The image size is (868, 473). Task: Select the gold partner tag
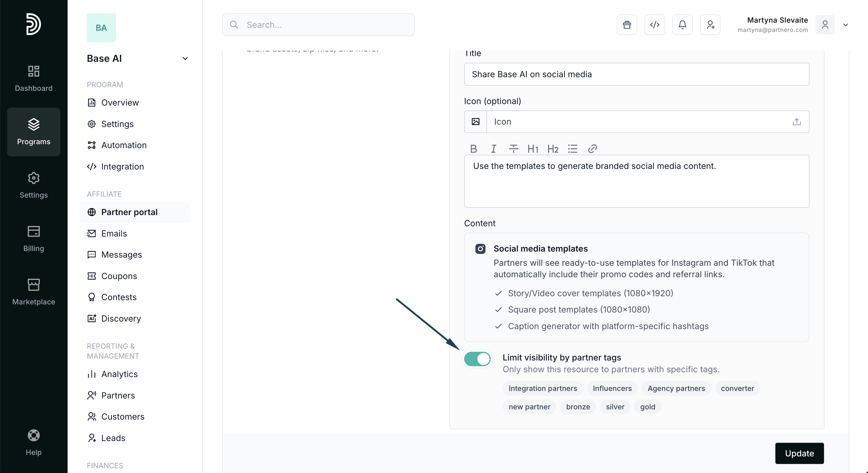tap(647, 407)
